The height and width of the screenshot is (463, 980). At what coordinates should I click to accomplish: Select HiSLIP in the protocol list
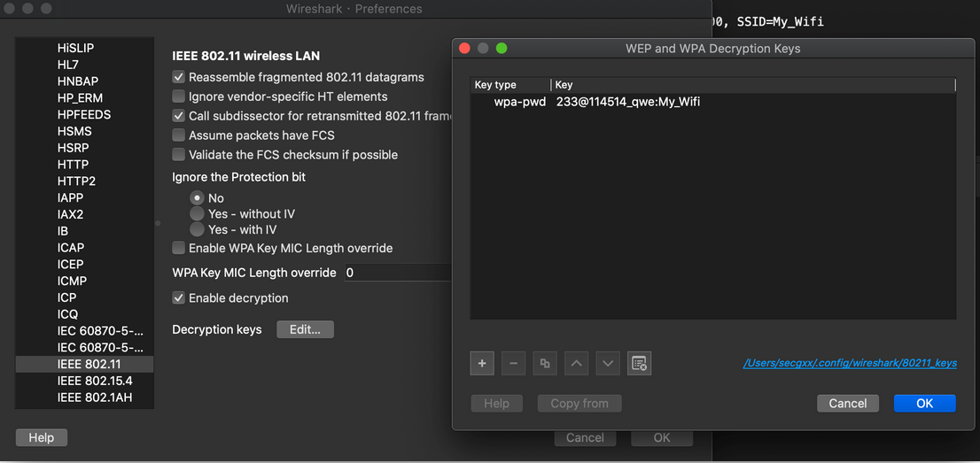tap(75, 48)
